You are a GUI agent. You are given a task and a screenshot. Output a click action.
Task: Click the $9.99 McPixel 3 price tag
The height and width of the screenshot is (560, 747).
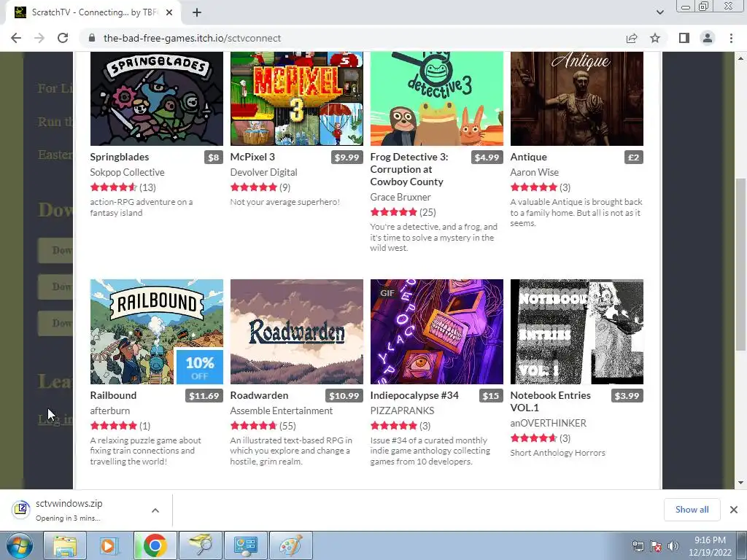(x=347, y=157)
